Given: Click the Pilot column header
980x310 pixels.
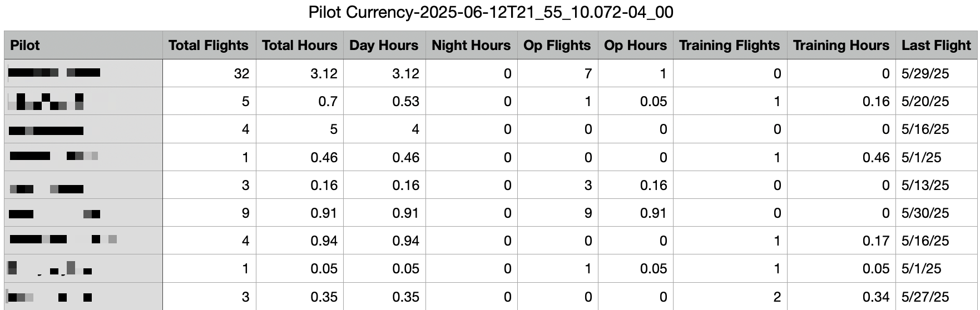Looking at the screenshot, I should pyautogui.click(x=83, y=45).
